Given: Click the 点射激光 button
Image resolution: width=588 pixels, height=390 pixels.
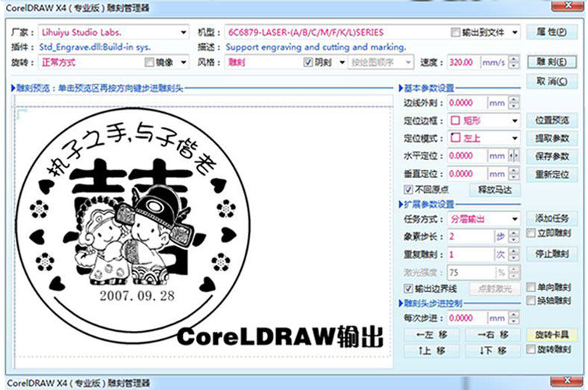Looking at the screenshot, I should (495, 288).
